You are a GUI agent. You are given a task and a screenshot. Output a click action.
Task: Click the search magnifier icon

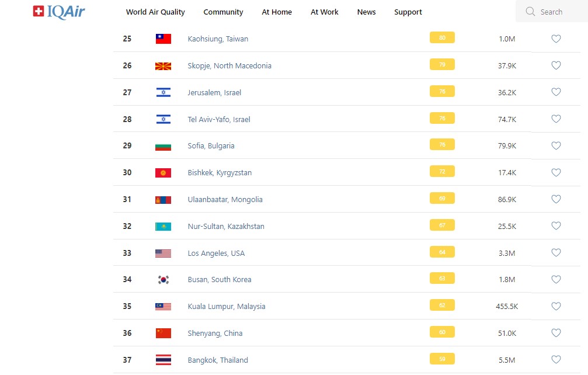pos(530,12)
